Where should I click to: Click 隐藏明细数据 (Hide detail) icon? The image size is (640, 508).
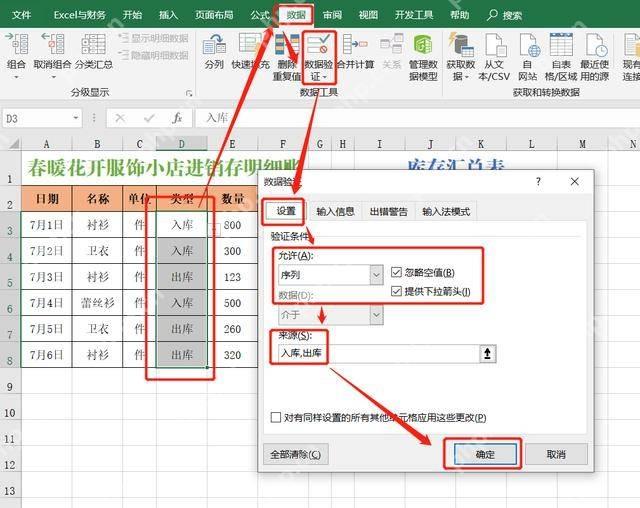123,54
